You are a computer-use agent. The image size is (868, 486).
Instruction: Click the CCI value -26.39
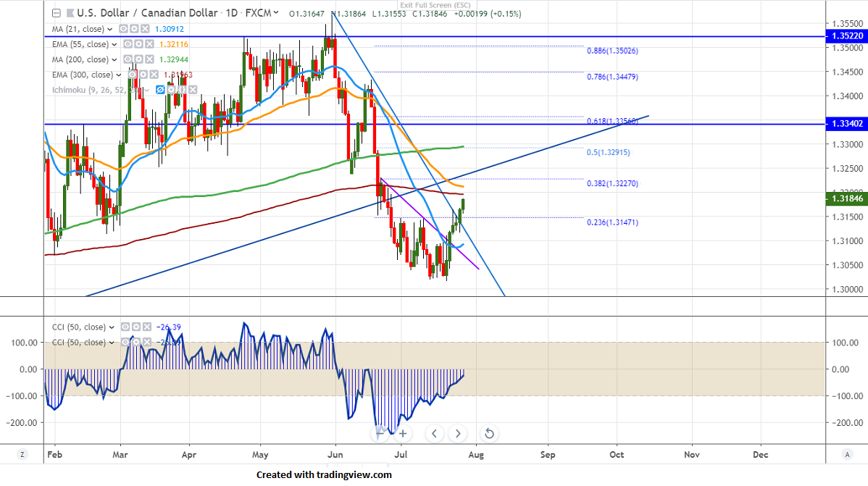[169, 327]
